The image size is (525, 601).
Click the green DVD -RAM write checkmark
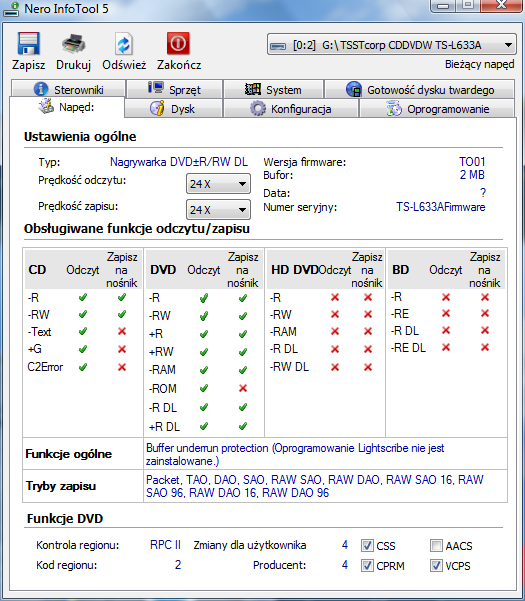(x=243, y=370)
